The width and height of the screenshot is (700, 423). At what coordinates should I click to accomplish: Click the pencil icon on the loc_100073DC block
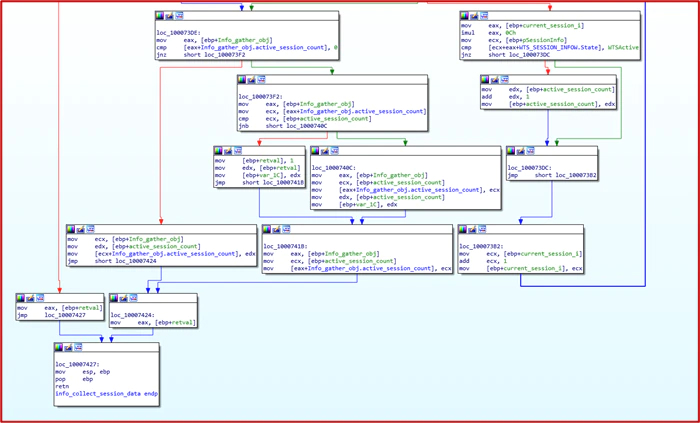(521, 151)
